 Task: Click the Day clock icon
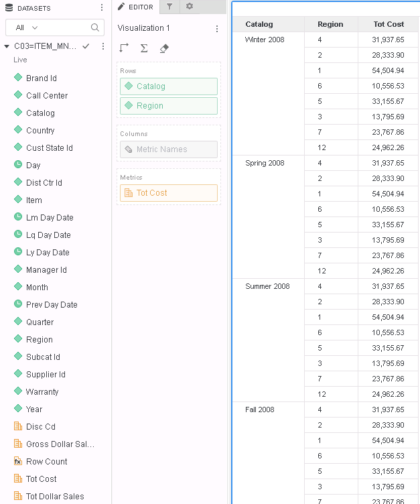(18, 164)
